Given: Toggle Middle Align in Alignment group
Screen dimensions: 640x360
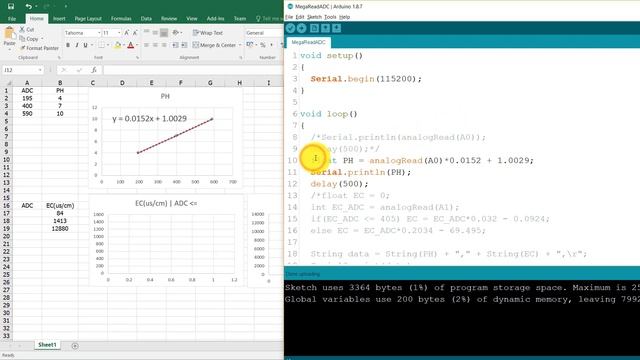Looking at the screenshot, I should coord(155,33).
